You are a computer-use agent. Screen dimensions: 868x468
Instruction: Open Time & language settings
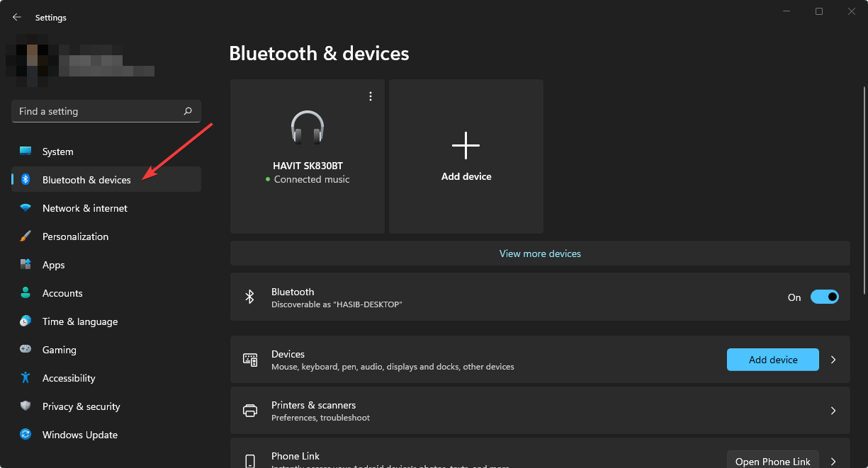tap(106, 321)
